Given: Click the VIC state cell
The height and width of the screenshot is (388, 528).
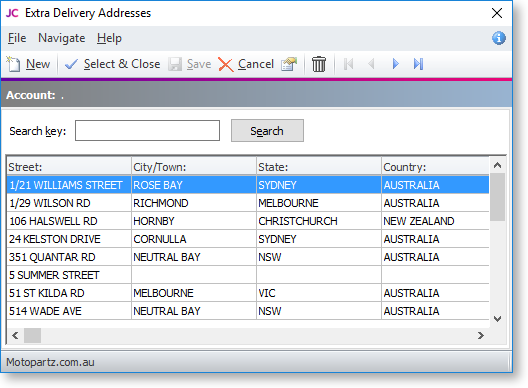Looking at the screenshot, I should coord(319,293).
